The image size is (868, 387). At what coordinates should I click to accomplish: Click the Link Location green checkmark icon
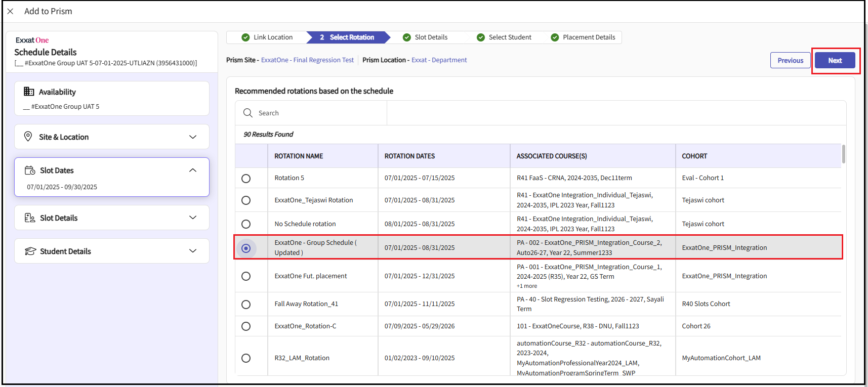(x=245, y=37)
